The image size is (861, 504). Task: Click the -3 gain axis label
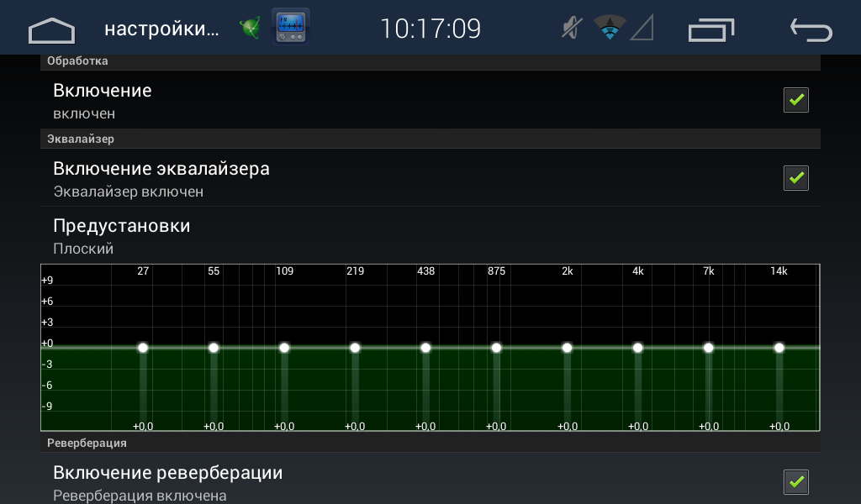(x=47, y=365)
